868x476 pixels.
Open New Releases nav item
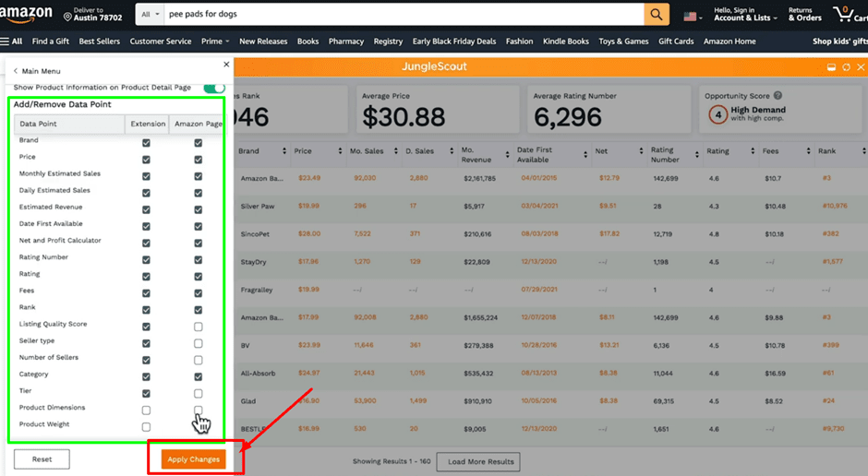tap(263, 42)
